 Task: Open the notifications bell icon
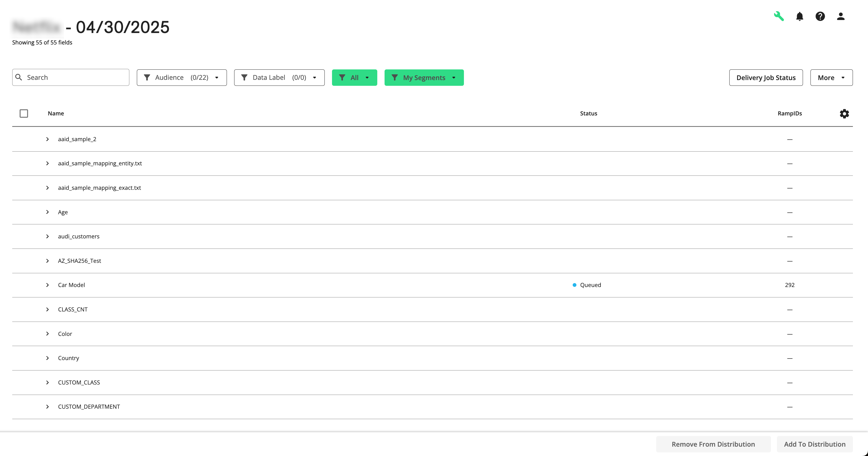tap(800, 16)
